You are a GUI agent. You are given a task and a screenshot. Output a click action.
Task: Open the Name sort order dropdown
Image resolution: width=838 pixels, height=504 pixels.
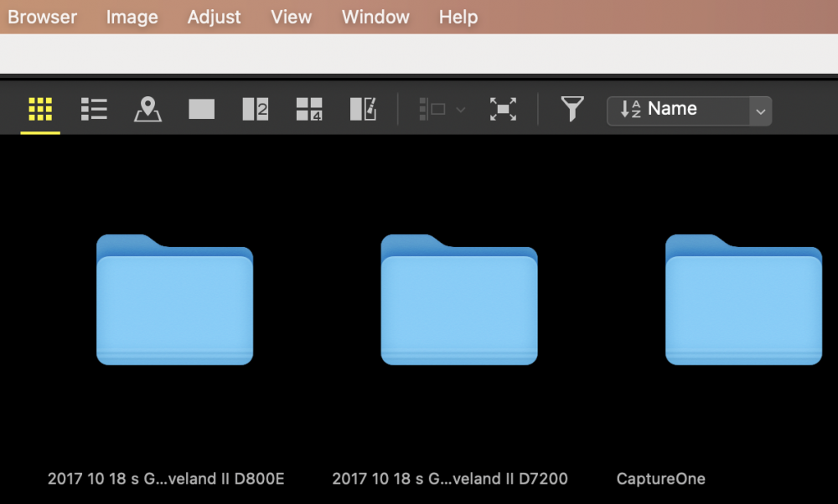[689, 111]
